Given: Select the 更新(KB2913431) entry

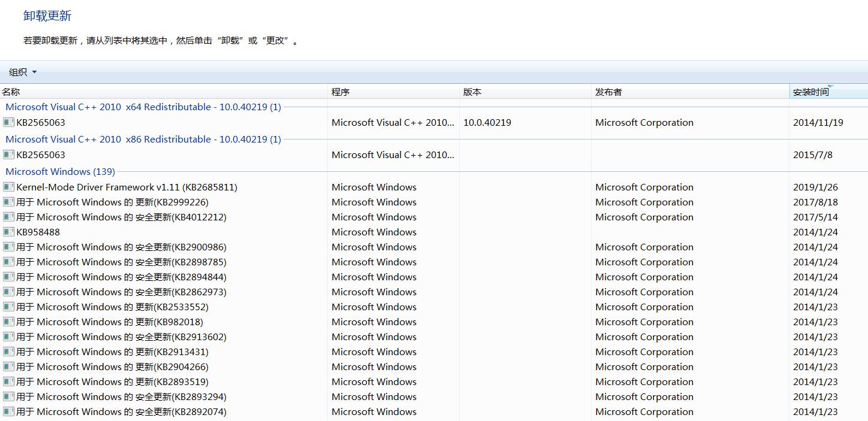Looking at the screenshot, I should tap(113, 352).
